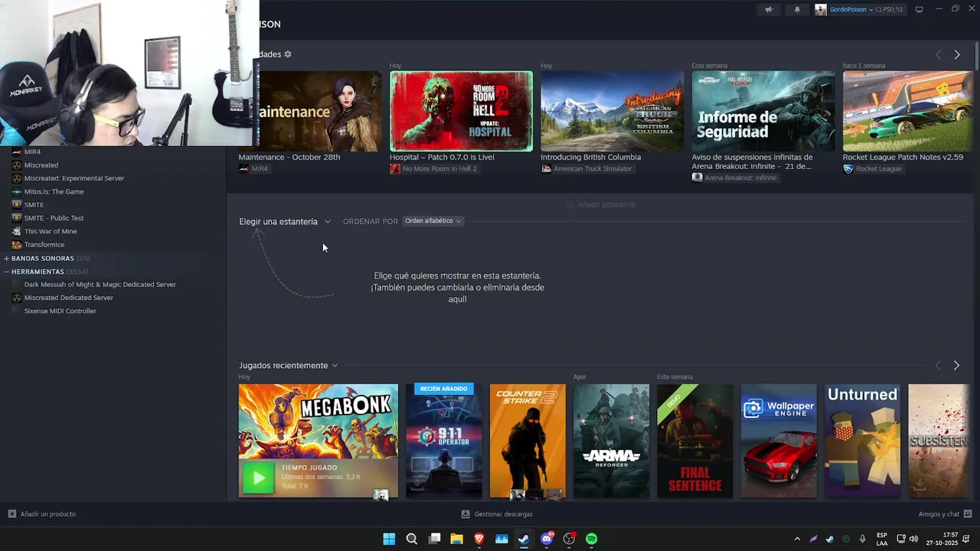The width and height of the screenshot is (980, 551).
Task: Click the Rocket League game link
Action: [878, 169]
